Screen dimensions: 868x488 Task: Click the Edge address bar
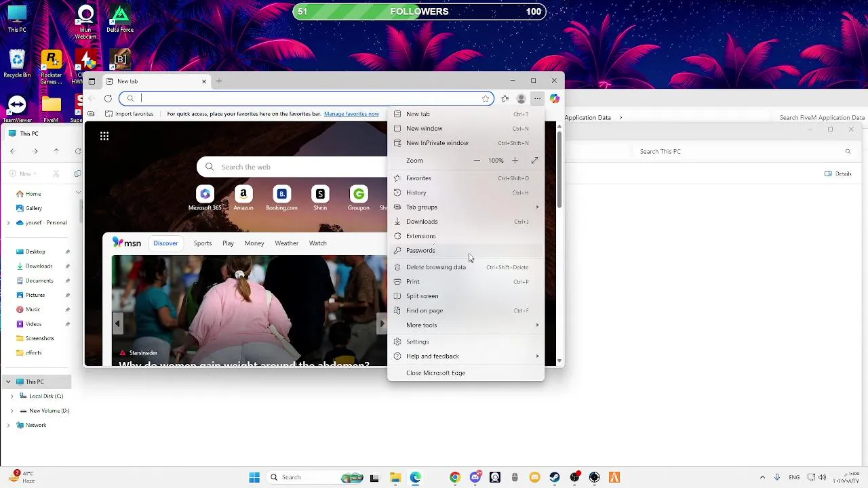tap(307, 98)
